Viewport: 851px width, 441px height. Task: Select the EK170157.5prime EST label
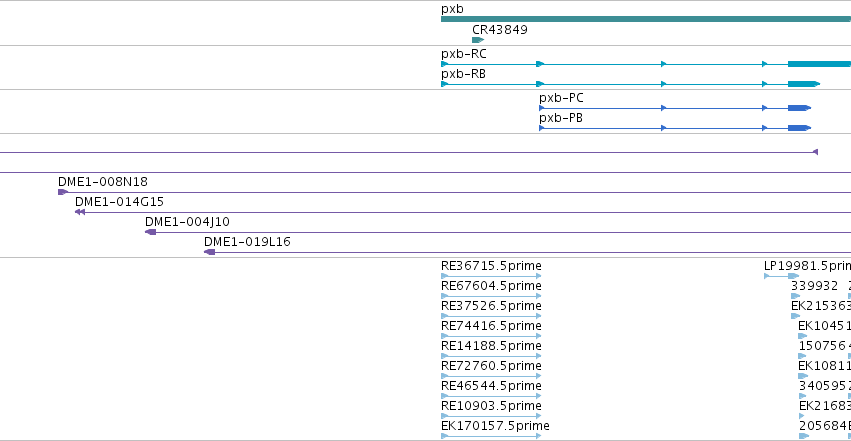tap(495, 426)
